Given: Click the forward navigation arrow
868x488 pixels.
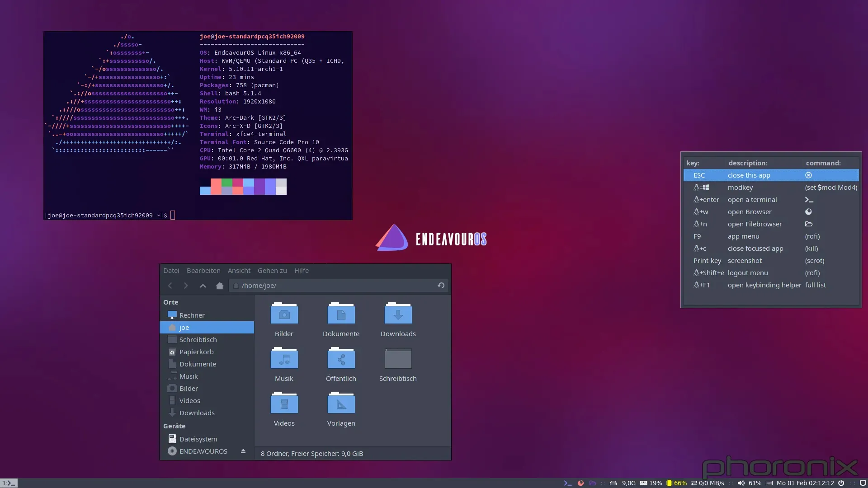Looking at the screenshot, I should point(185,286).
